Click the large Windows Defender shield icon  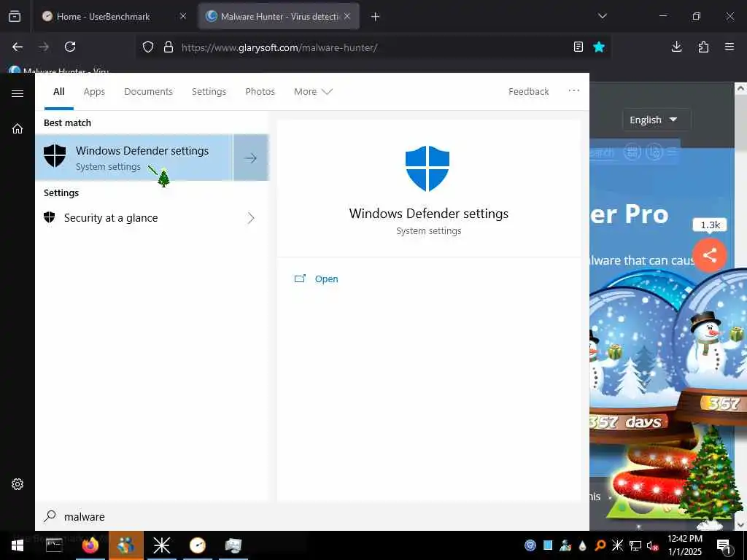coord(427,168)
